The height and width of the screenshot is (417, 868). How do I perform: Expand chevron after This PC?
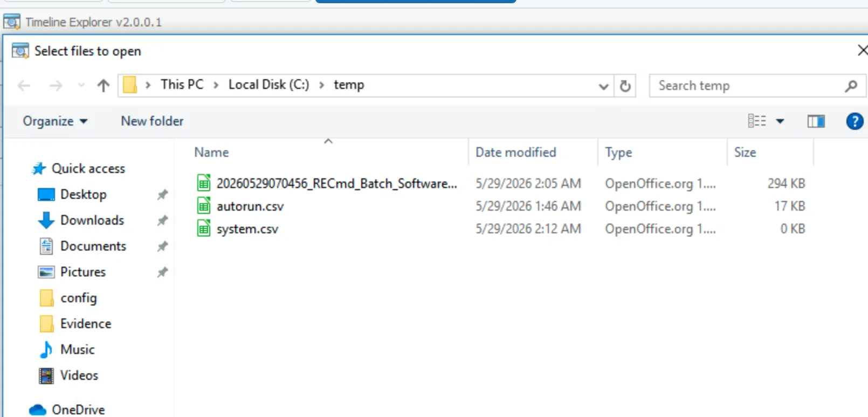[x=216, y=85]
